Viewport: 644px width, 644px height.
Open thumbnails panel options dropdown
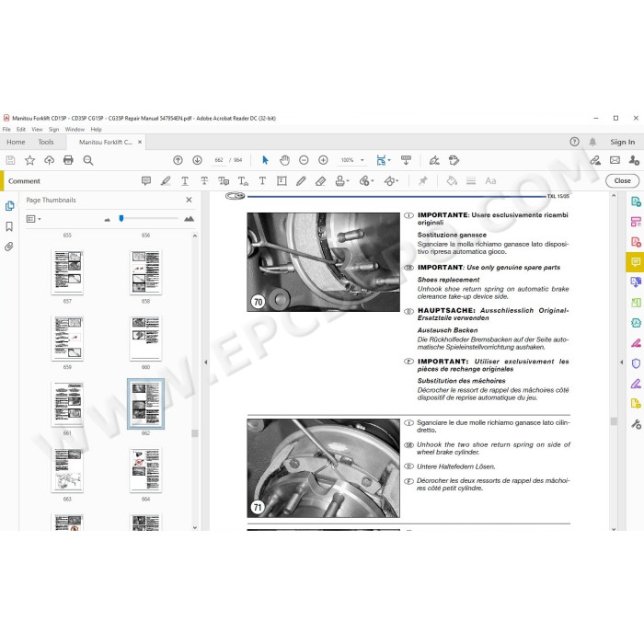pyautogui.click(x=33, y=219)
